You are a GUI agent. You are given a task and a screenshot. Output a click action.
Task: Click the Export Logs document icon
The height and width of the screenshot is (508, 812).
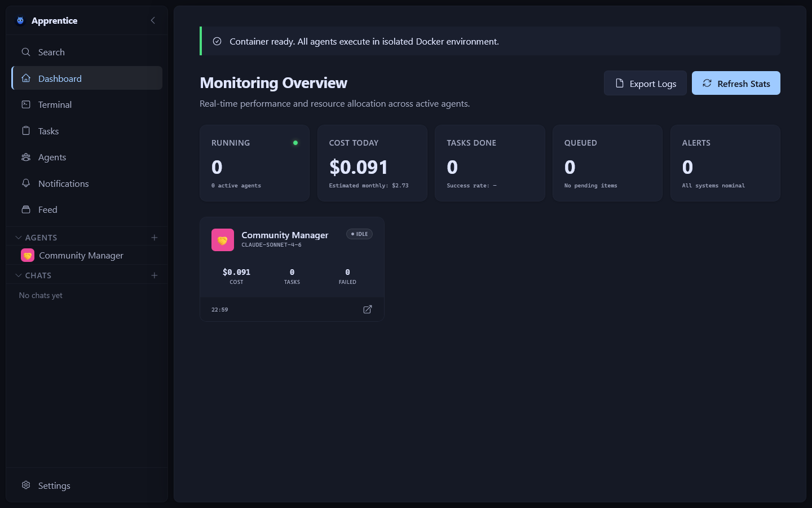pos(619,83)
